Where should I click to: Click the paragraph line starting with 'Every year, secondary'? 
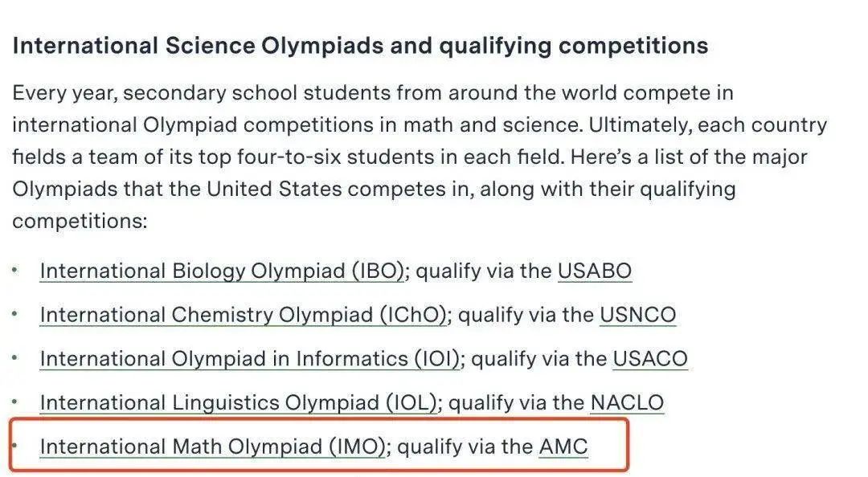373,93
